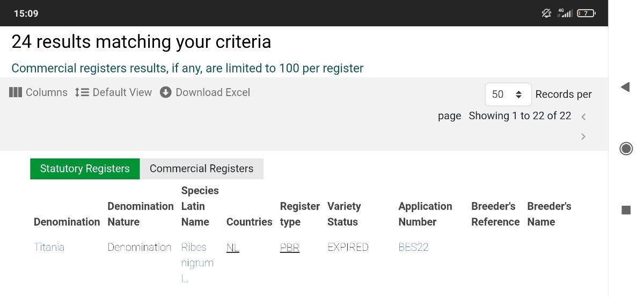Click the Default View sort icon

[82, 92]
